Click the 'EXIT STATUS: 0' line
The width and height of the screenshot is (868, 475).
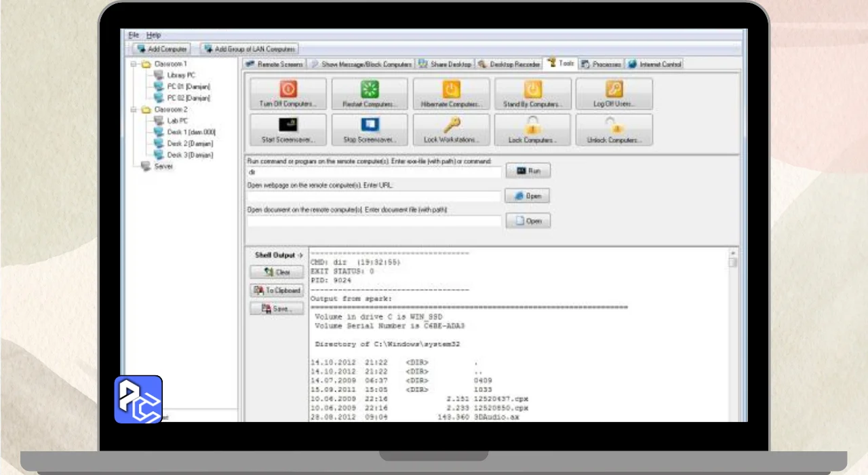tap(342, 271)
